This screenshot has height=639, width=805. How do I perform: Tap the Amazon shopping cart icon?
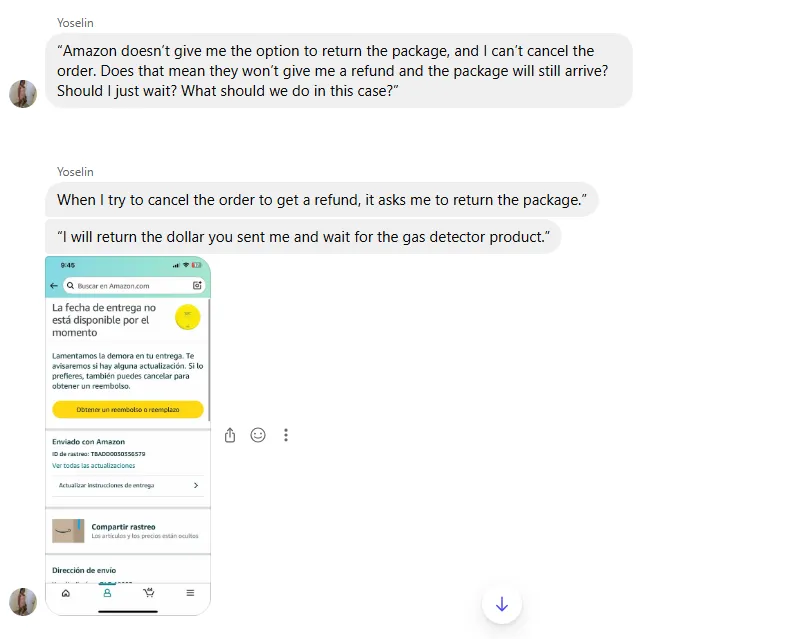148,593
